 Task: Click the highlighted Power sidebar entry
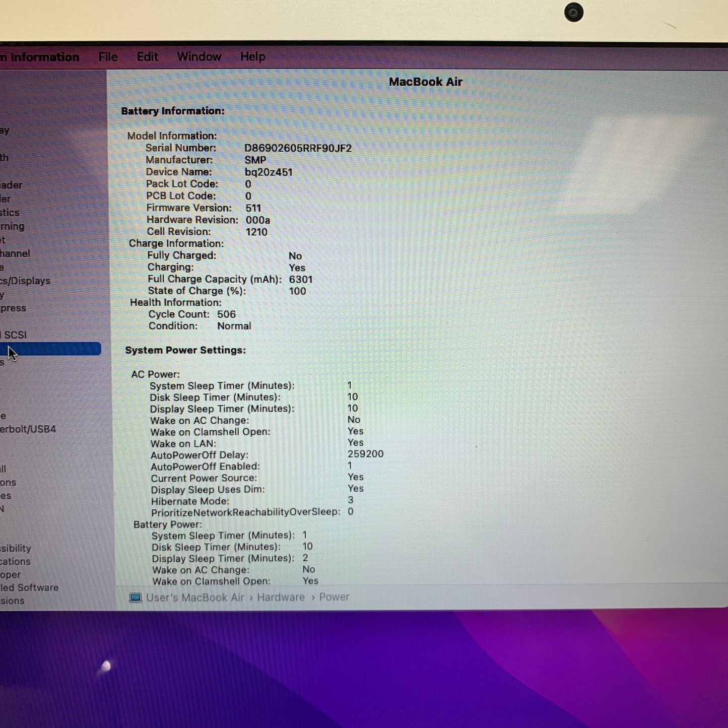pyautogui.click(x=50, y=349)
